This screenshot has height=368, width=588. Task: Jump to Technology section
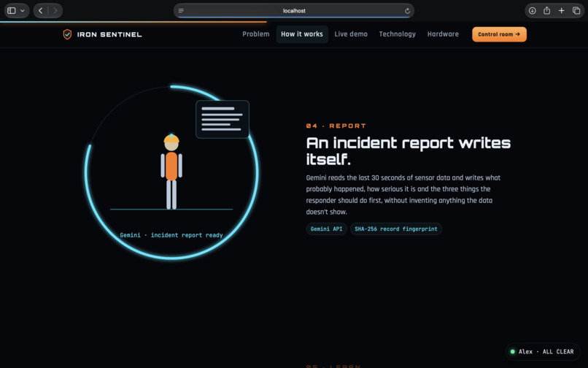tap(397, 34)
